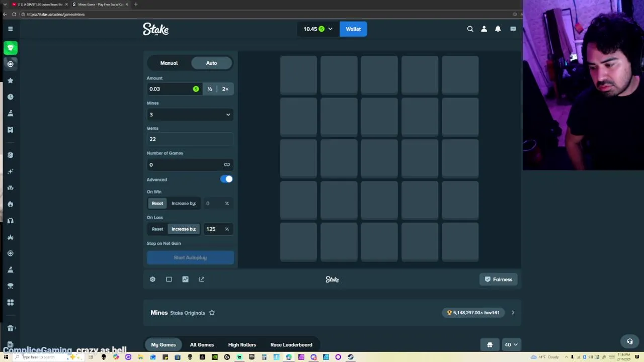Click the Amount input field

(x=174, y=89)
